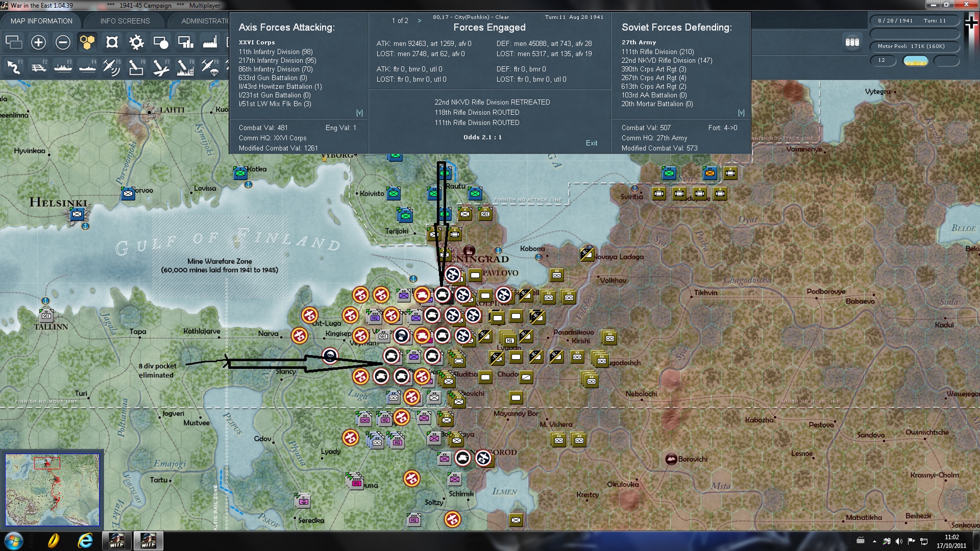Click the Borovichi city icon
This screenshot has height=551, width=980.
click(671, 459)
